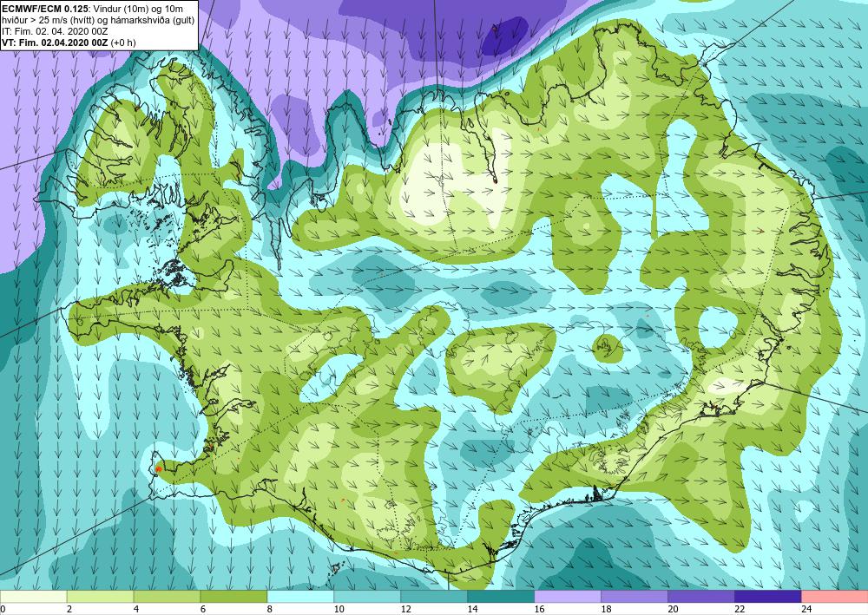The height and width of the screenshot is (615, 868).
Task: Pick the 4–6 m/s green legend swatch
Action: tap(167, 596)
